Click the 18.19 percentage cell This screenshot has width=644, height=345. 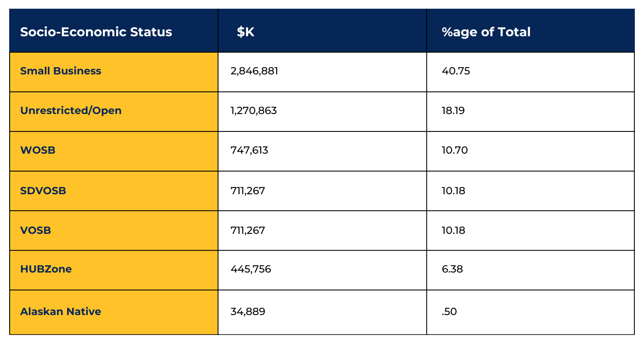(x=454, y=111)
